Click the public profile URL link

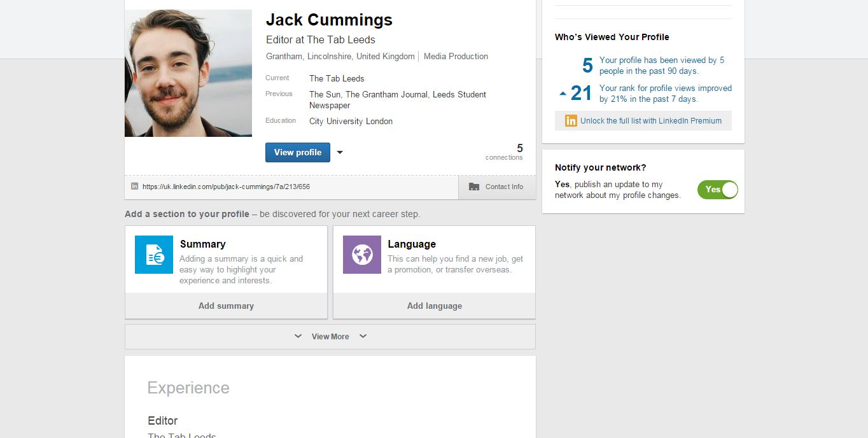click(x=226, y=187)
